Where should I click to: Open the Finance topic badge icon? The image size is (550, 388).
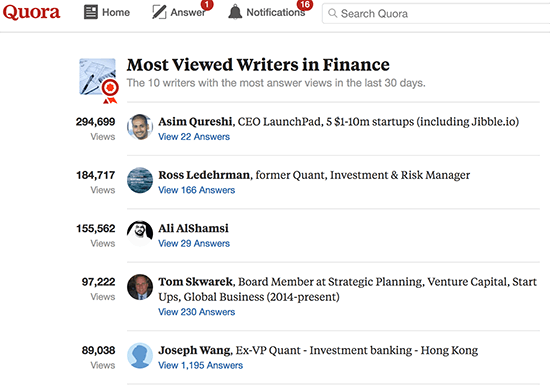(x=99, y=81)
